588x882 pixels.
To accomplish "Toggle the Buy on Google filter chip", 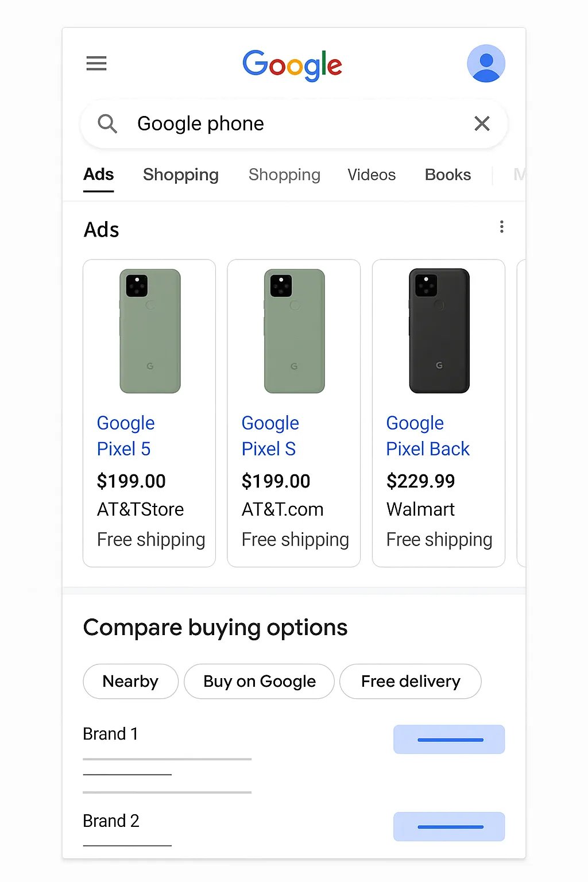I will pyautogui.click(x=259, y=682).
